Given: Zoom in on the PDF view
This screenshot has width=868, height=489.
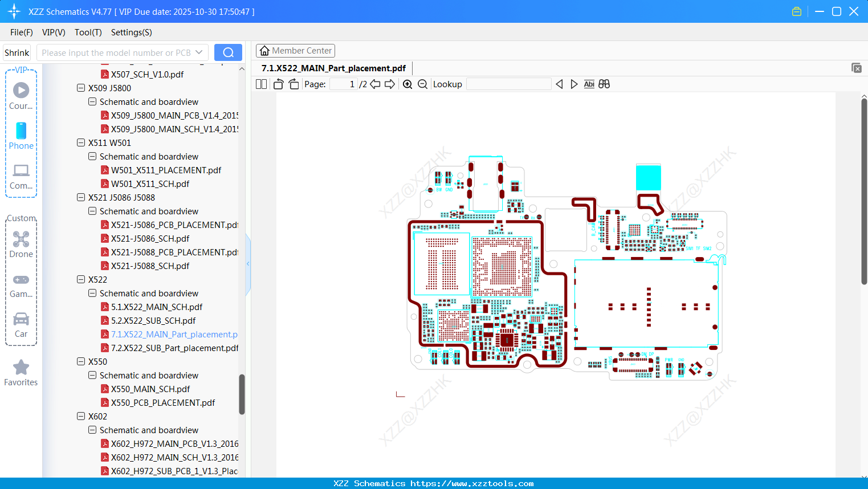Looking at the screenshot, I should pos(407,84).
